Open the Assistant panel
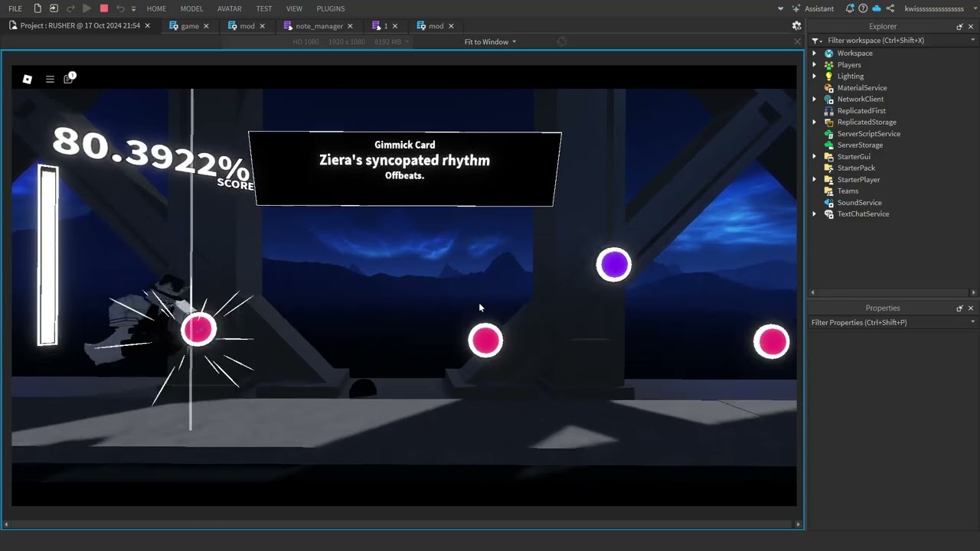 point(813,8)
